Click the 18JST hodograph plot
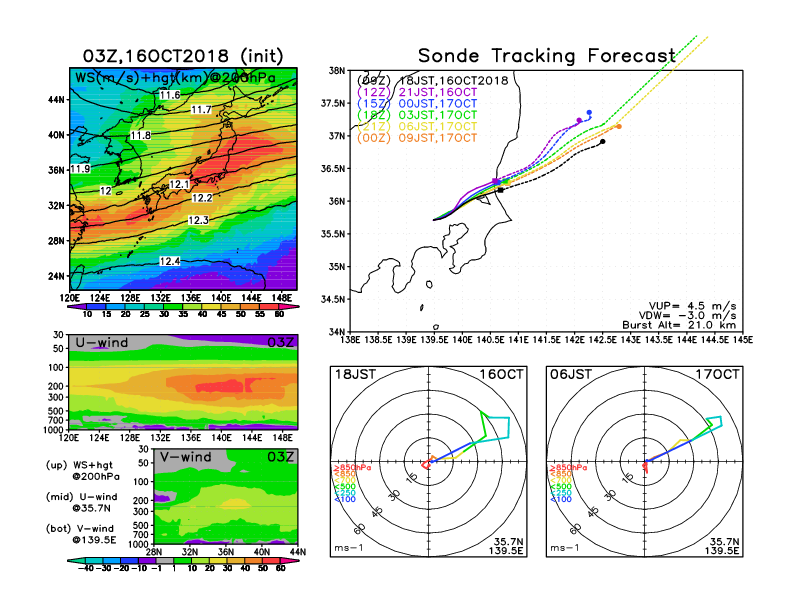The height and width of the screenshot is (612, 792). coord(428,462)
